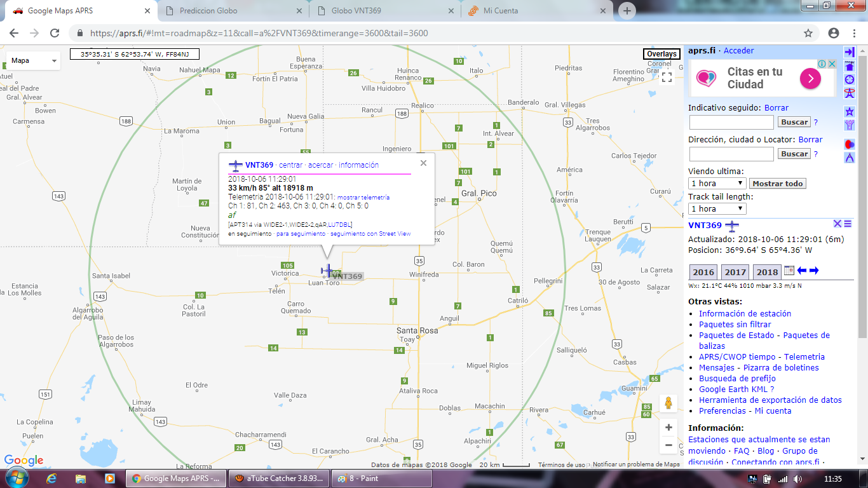Toggle fullscreen map view
Viewport: 868px width, 488px height.
point(667,78)
